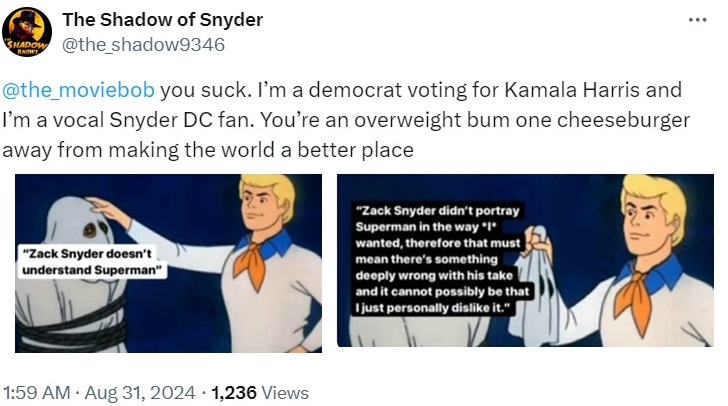Visit the @the_shadow9346 handle link
728x406 pixels.
pos(143,45)
